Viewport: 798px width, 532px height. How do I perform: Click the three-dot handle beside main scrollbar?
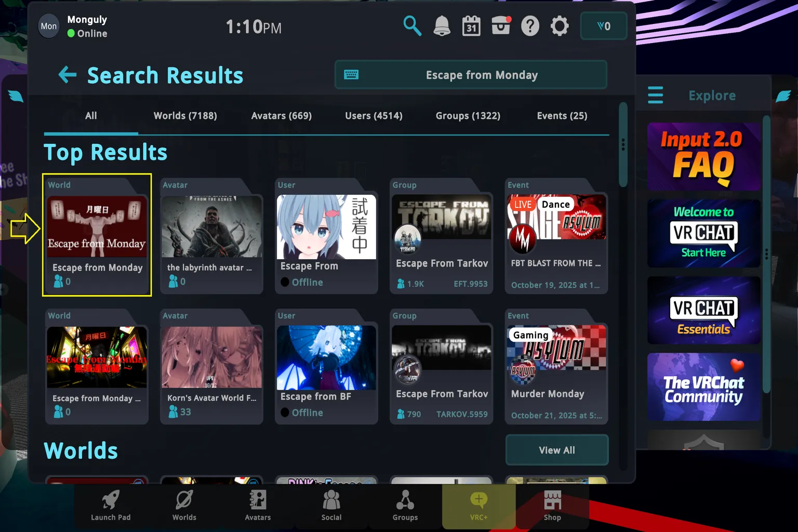(623, 144)
